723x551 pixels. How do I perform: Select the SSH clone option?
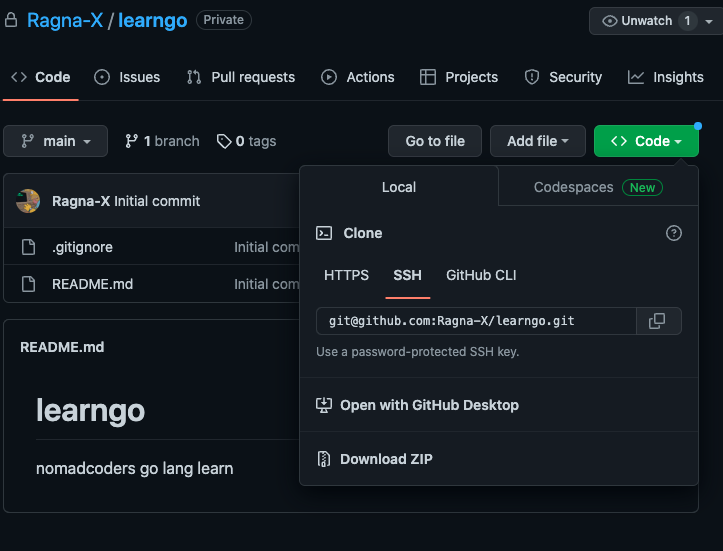[x=408, y=275]
